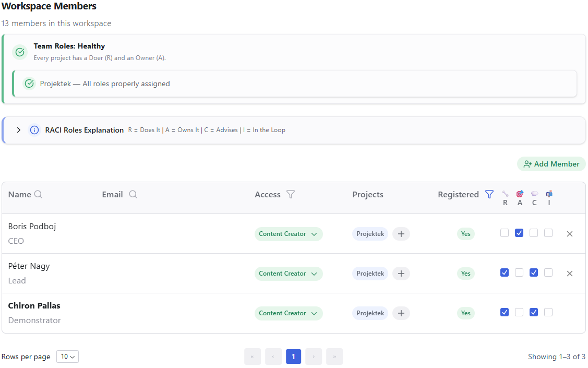
Task: Click the A role target icon
Action: pos(520,194)
